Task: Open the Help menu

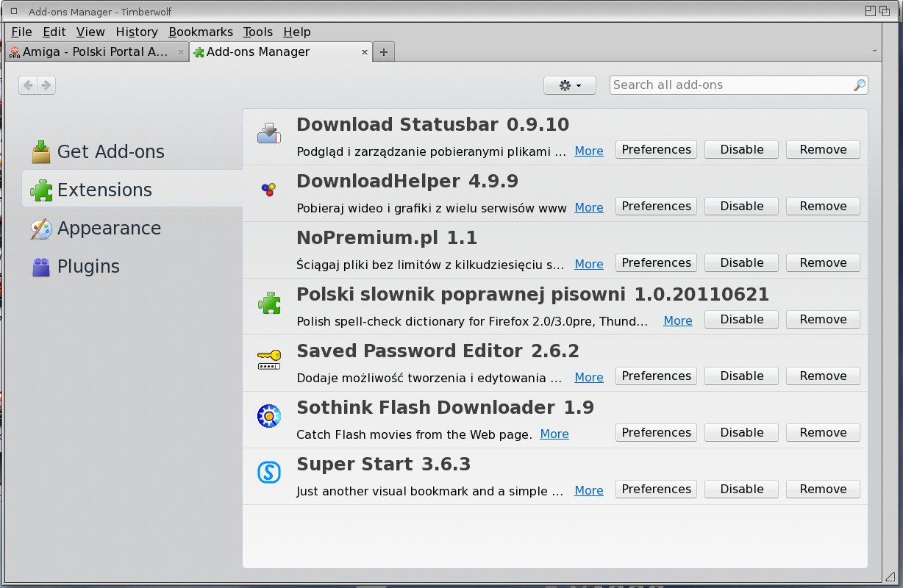Action: click(297, 32)
